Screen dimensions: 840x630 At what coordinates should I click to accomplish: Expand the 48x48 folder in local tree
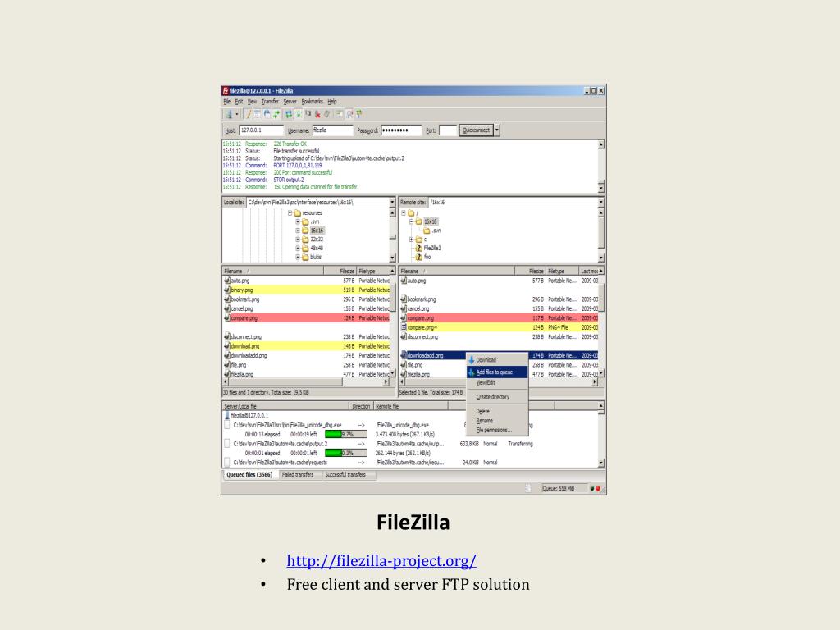pos(298,248)
